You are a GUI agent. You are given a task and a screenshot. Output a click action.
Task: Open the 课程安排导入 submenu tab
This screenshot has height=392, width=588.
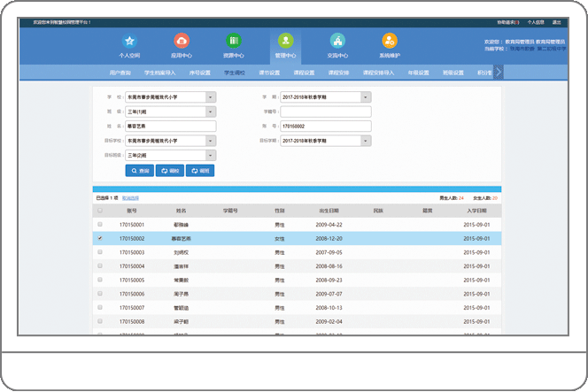378,73
